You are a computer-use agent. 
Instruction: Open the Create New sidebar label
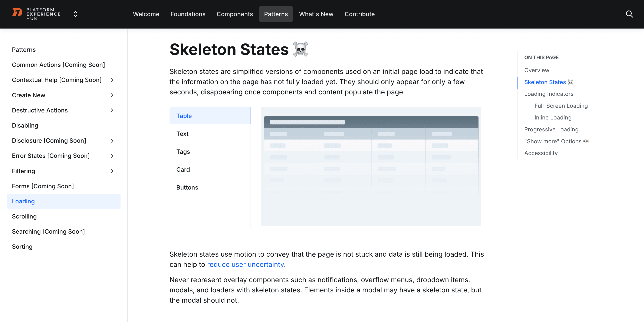[29, 95]
